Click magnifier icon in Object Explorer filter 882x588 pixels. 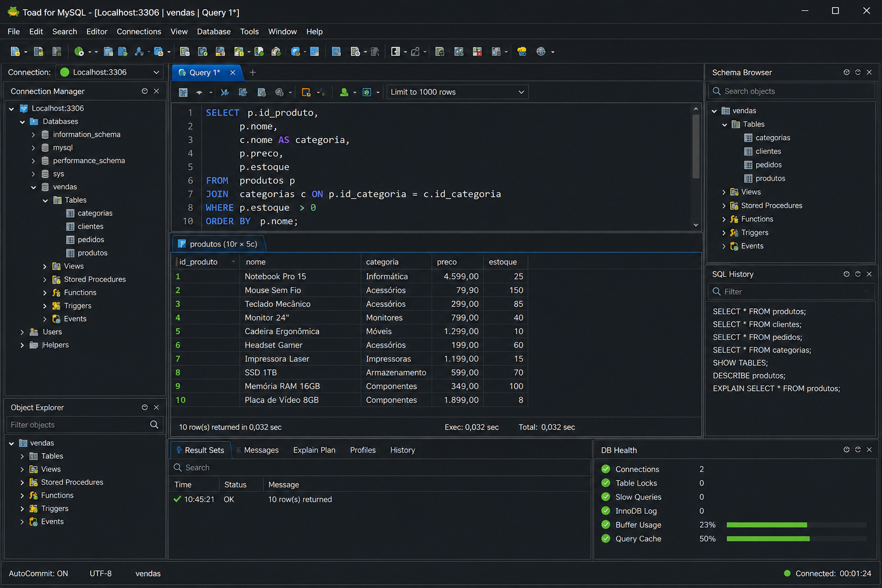tap(154, 424)
